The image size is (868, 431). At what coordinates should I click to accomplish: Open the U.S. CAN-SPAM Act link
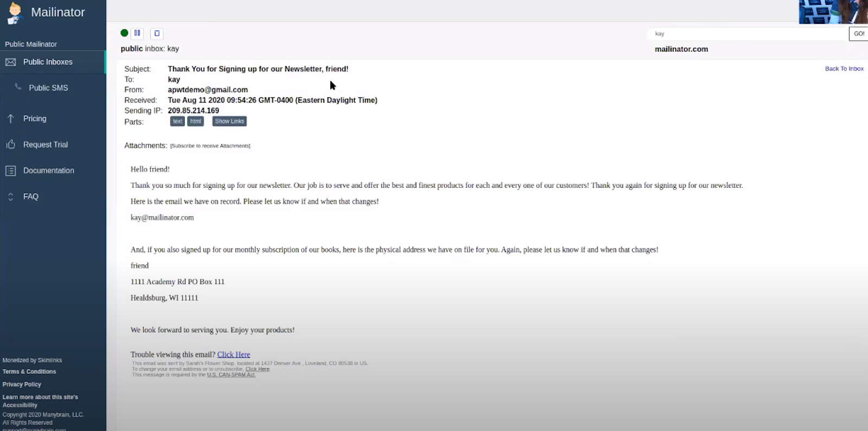click(231, 375)
